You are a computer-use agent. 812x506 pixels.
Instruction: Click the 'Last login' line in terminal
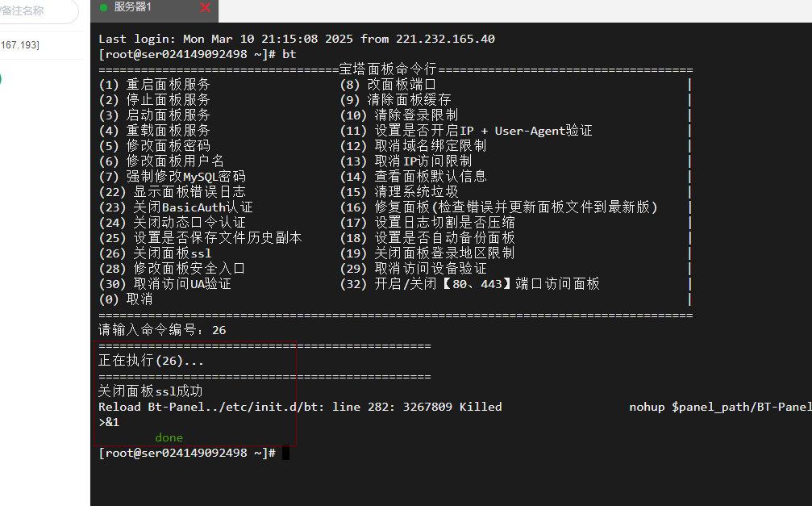point(296,39)
